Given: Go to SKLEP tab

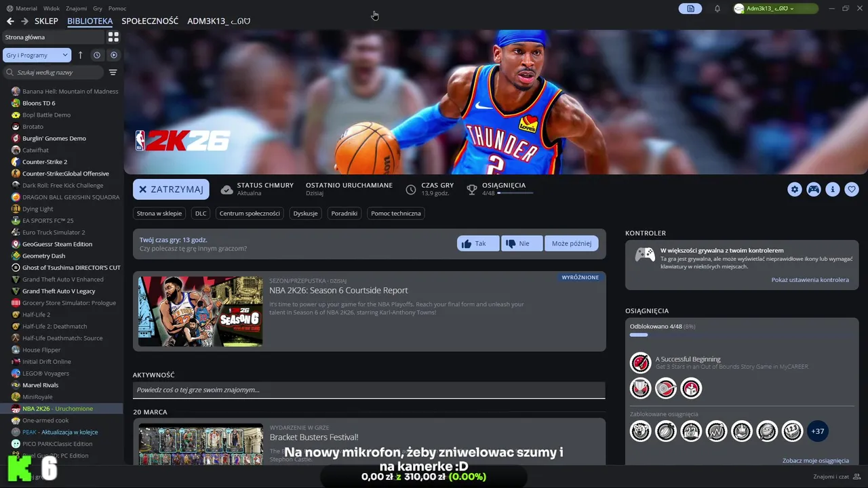Looking at the screenshot, I should (x=47, y=21).
